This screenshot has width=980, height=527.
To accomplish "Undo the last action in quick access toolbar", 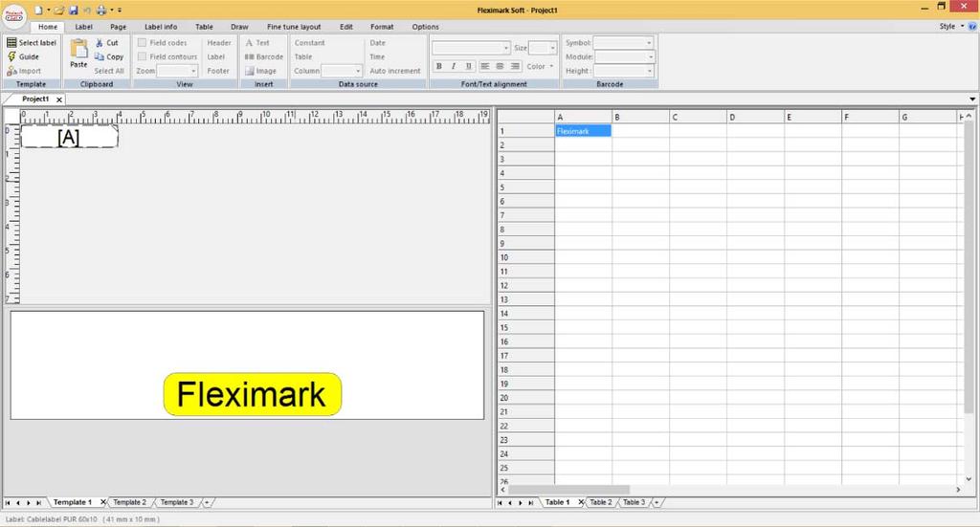I will click(x=87, y=10).
